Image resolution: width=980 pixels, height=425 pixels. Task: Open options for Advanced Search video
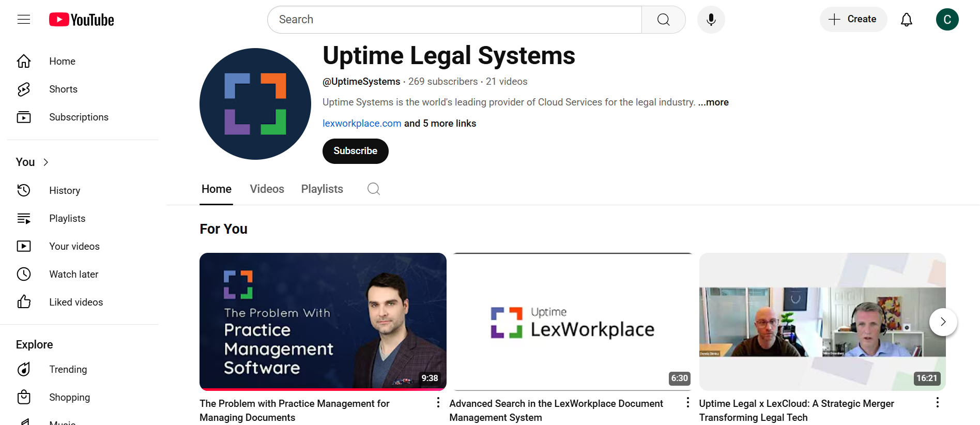(x=687, y=402)
